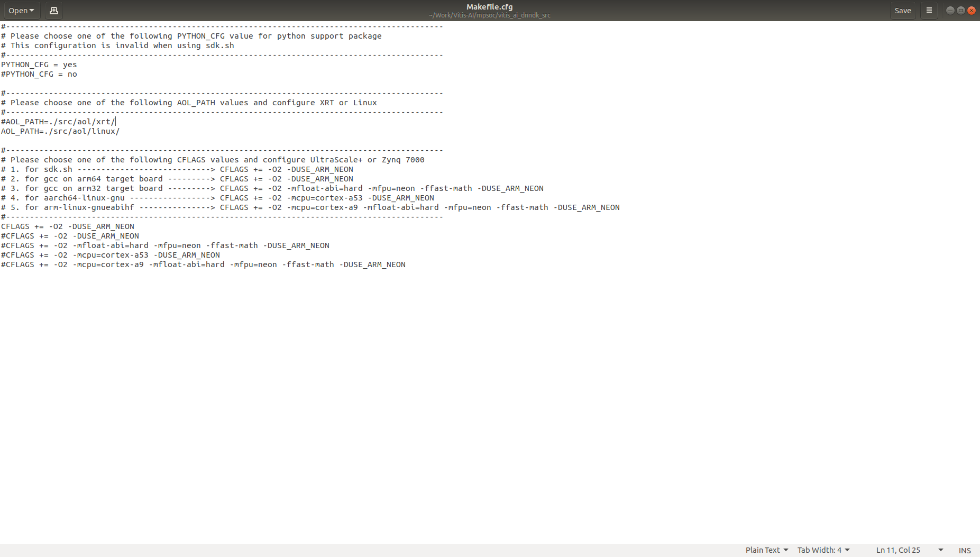Open the Plain Text language selector
Viewport: 980px width, 557px height.
pos(767,550)
